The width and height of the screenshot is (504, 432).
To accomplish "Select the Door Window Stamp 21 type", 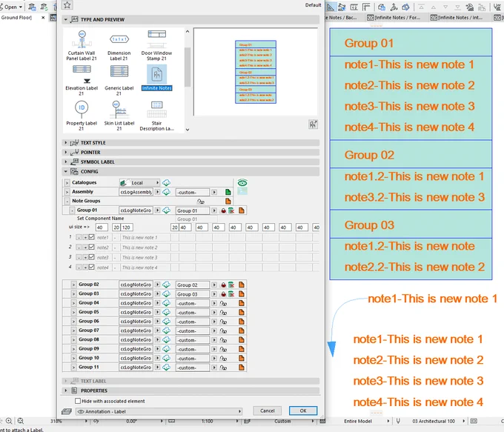I will coord(156,46).
